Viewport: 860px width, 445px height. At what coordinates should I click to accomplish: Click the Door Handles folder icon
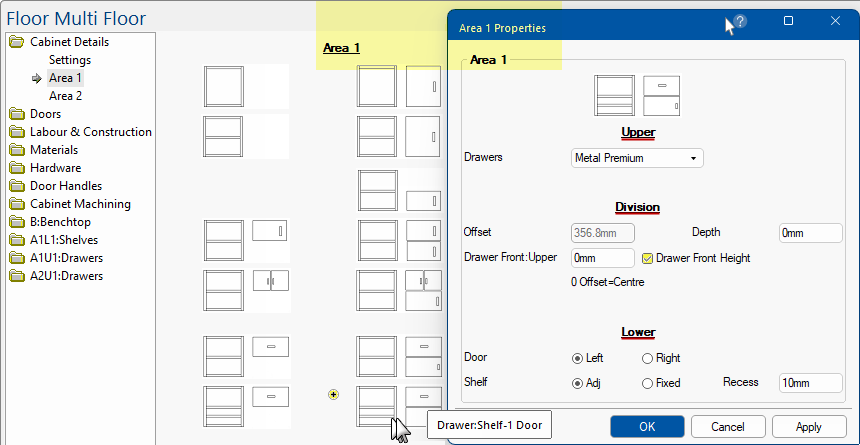click(18, 187)
